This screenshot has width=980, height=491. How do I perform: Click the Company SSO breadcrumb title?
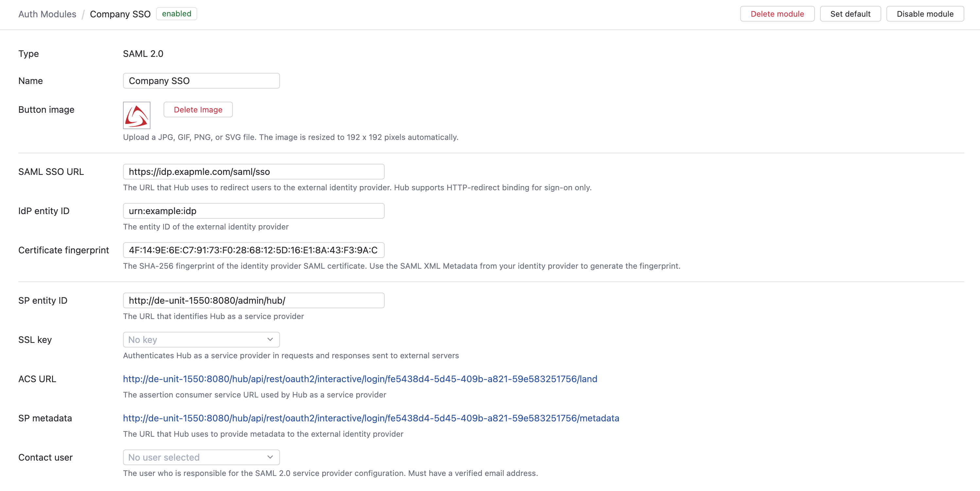point(120,14)
